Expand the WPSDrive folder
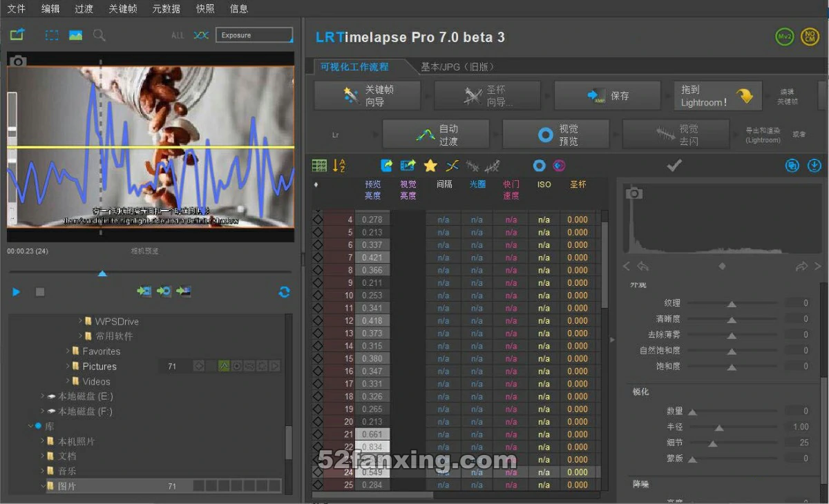829x504 pixels. click(80, 321)
